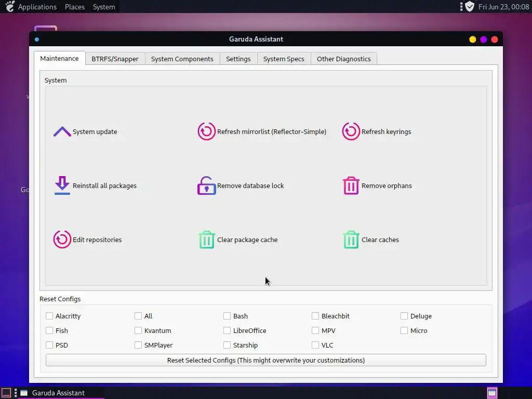This screenshot has height=399, width=532.
Task: Toggle the PSD checkbox
Action: tap(49, 345)
